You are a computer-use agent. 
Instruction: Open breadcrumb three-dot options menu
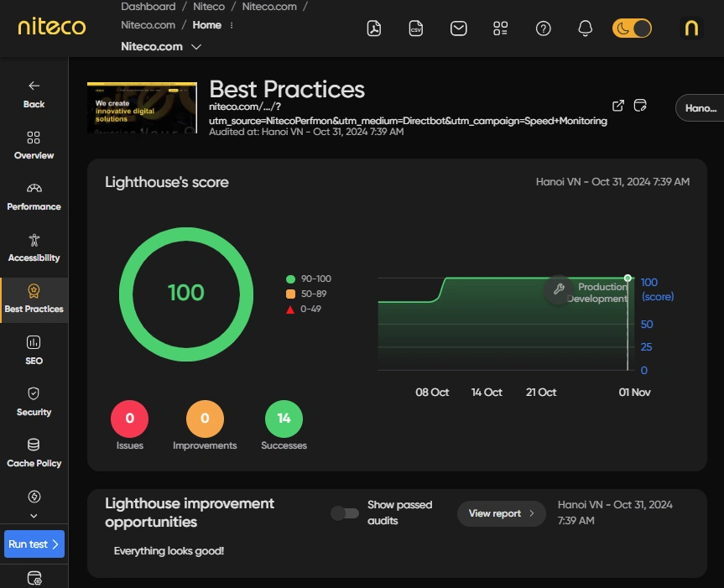[x=232, y=25]
